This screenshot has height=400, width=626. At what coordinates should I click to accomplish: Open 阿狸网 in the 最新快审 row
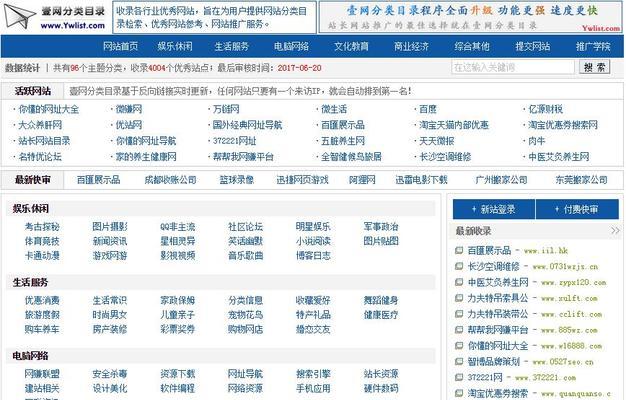(362, 180)
